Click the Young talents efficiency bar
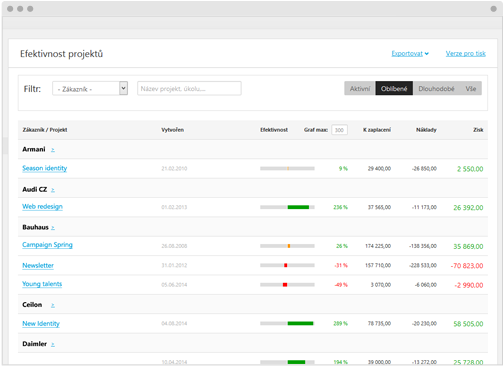 [287, 285]
